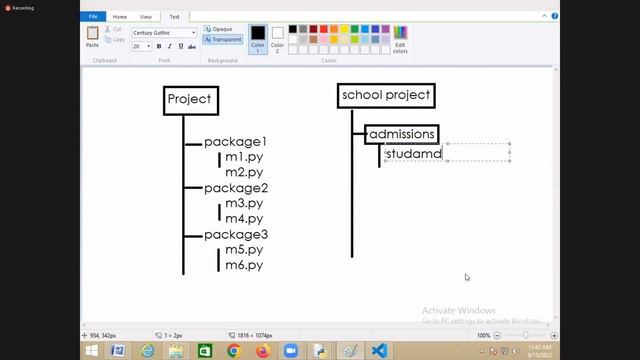
Task: Click the 100% zoom level text
Action: [483, 336]
